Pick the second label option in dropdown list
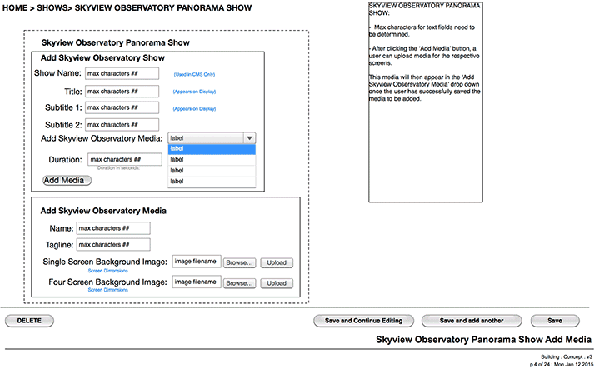 (212, 160)
